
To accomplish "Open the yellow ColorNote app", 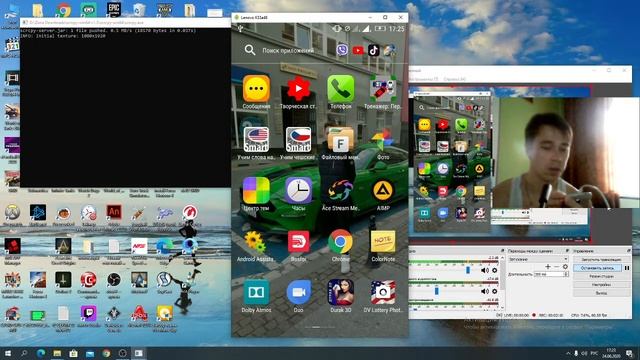I will (382, 242).
